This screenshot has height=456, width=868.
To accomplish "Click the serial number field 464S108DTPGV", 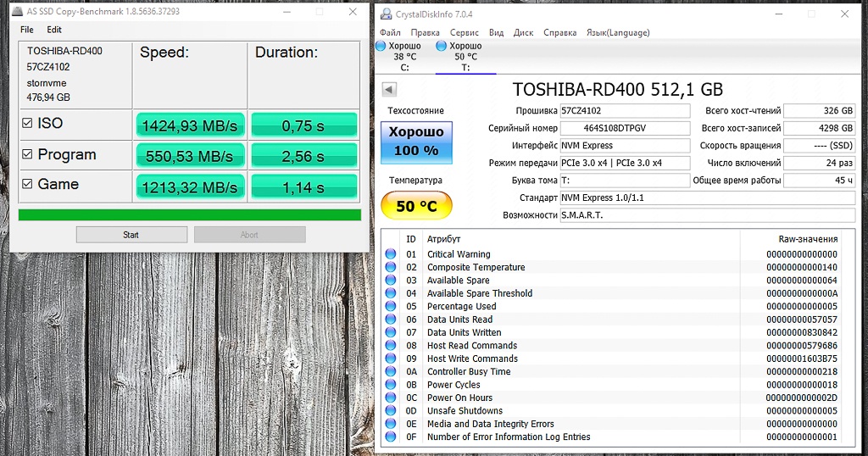I will (x=625, y=128).
